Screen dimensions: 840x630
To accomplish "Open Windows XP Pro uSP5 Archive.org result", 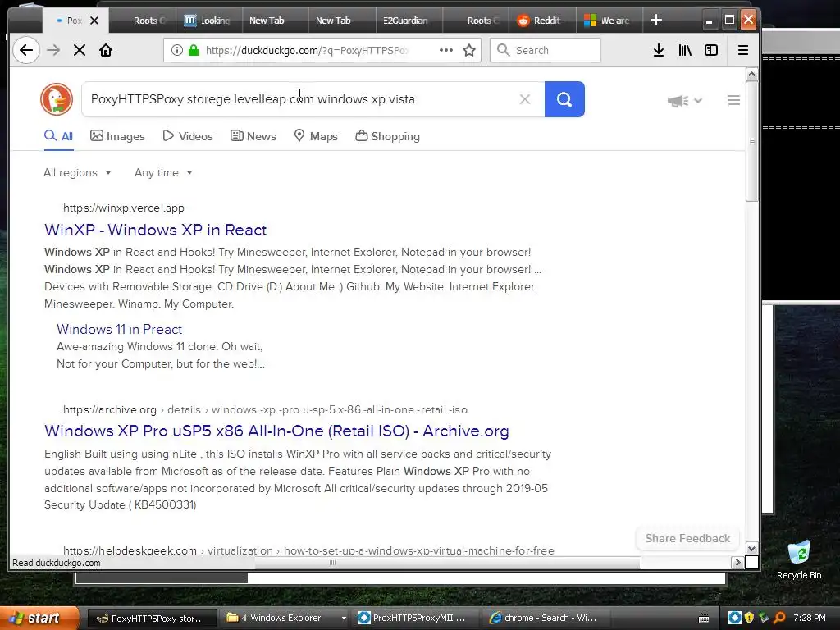I will point(276,431).
